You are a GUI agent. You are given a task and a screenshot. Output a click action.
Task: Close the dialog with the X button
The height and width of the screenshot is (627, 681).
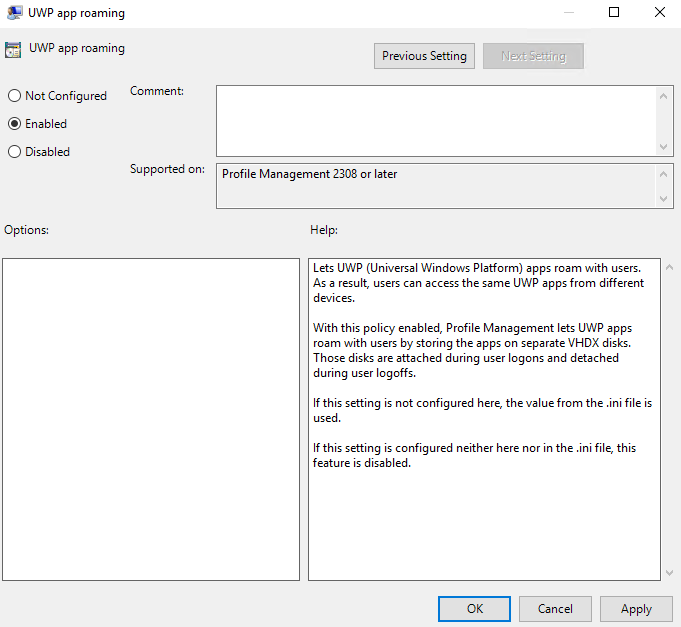659,13
